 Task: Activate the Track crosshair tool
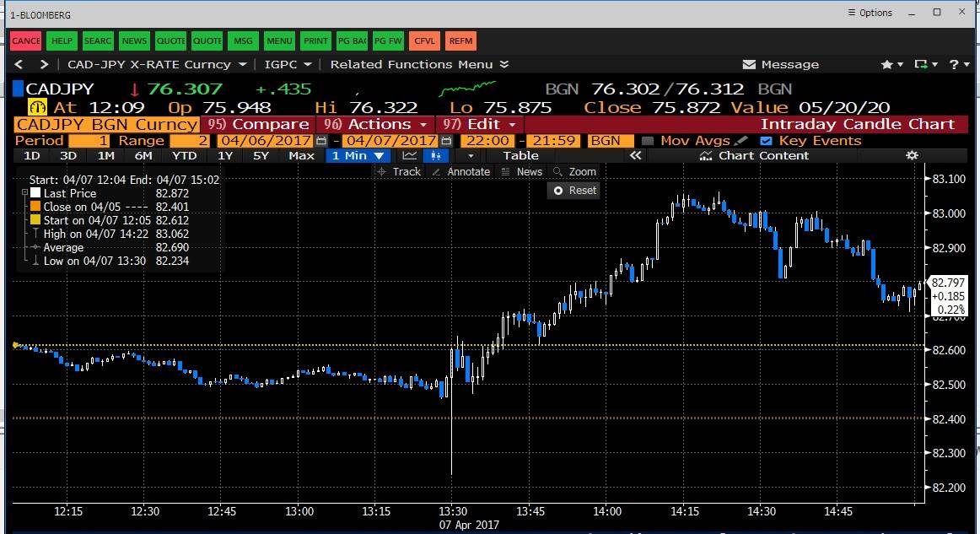400,171
